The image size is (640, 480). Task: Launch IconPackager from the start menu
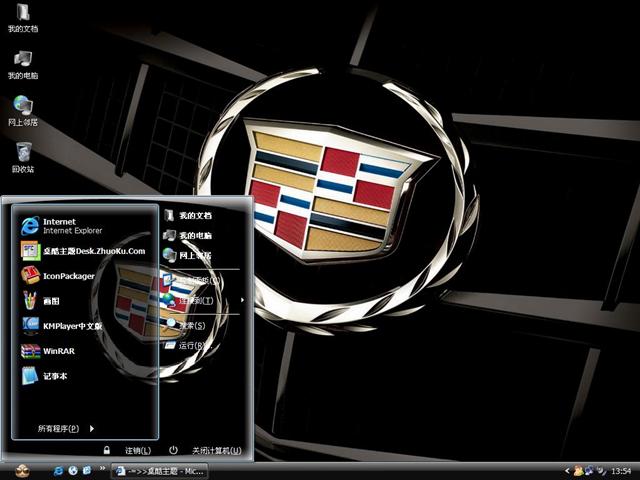[x=58, y=276]
